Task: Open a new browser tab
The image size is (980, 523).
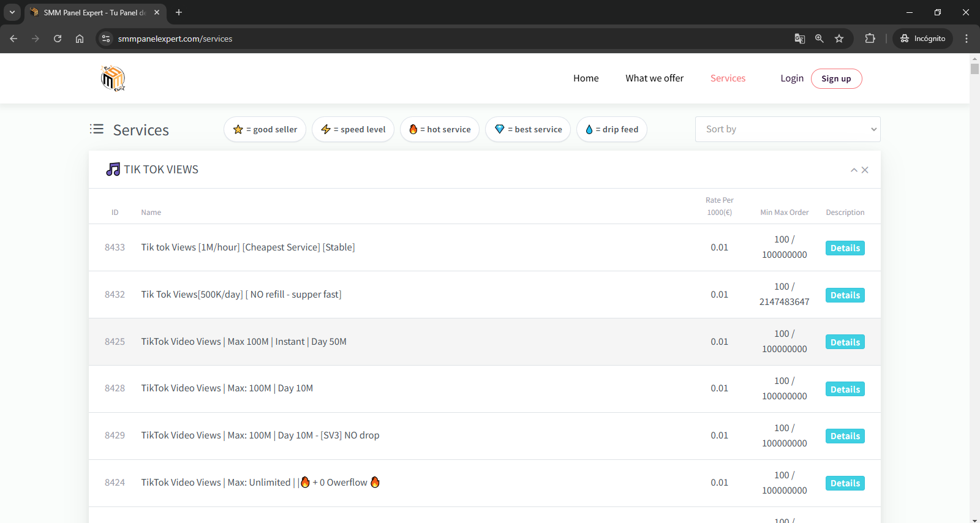Action: [179, 12]
